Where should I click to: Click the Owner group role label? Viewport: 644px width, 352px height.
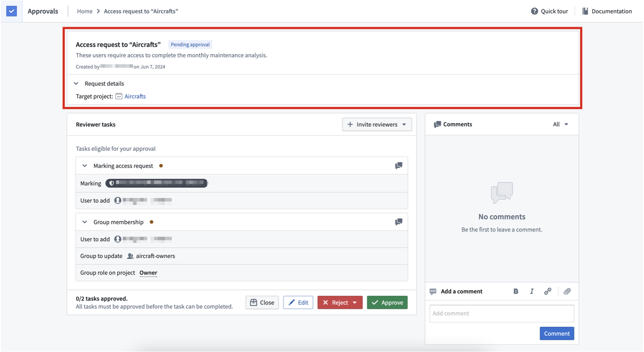pos(148,273)
